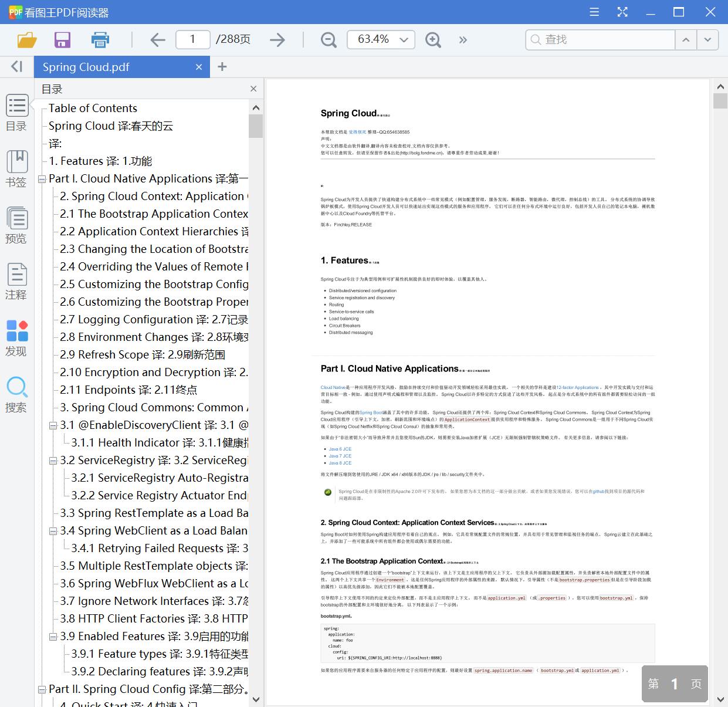Jump to 2.11 Endpoints entry
Image resolution: width=728 pixels, height=707 pixels.
[128, 390]
